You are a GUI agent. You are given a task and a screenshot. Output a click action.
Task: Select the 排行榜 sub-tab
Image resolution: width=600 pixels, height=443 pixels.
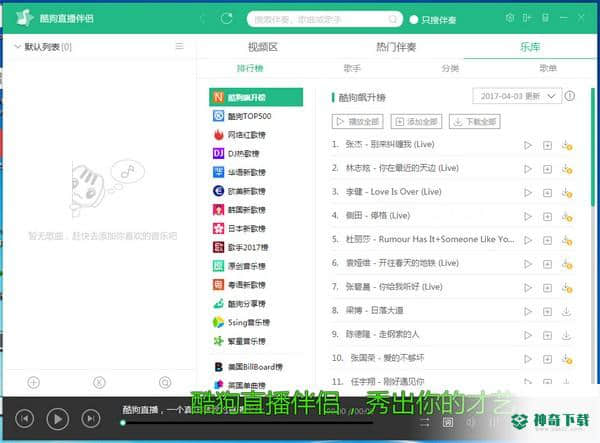click(x=250, y=68)
